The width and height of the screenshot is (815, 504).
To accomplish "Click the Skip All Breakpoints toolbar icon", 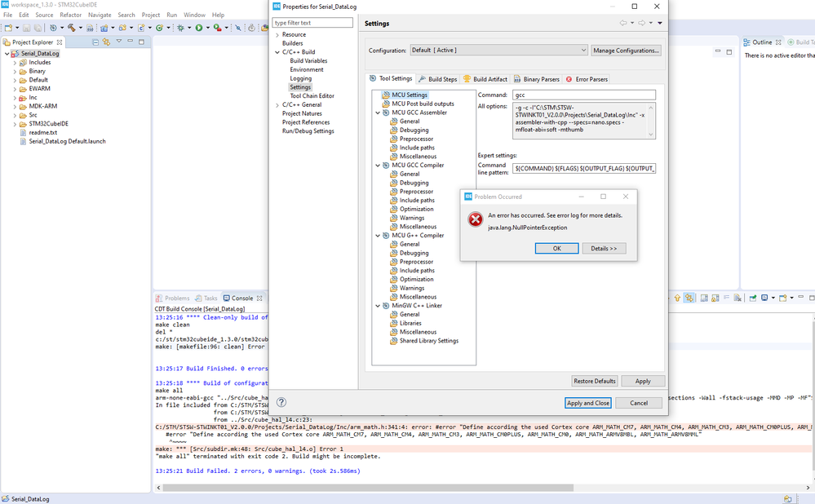I will (238, 28).
